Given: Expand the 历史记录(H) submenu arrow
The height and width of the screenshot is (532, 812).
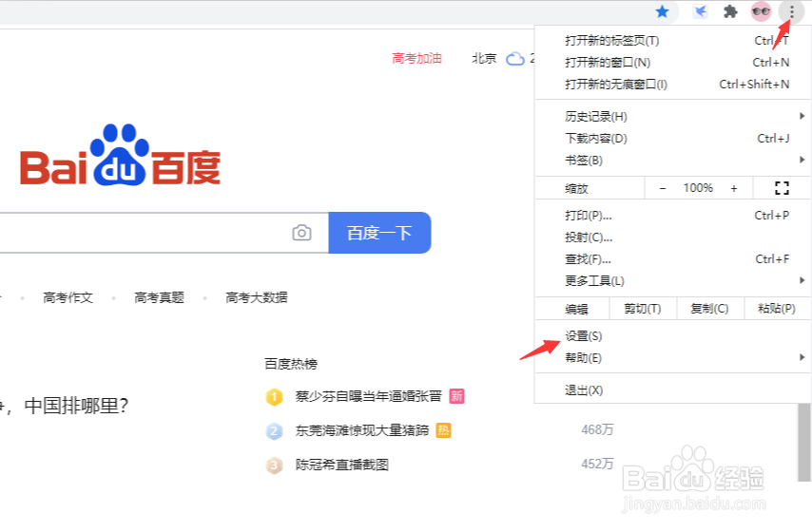Looking at the screenshot, I should (802, 116).
